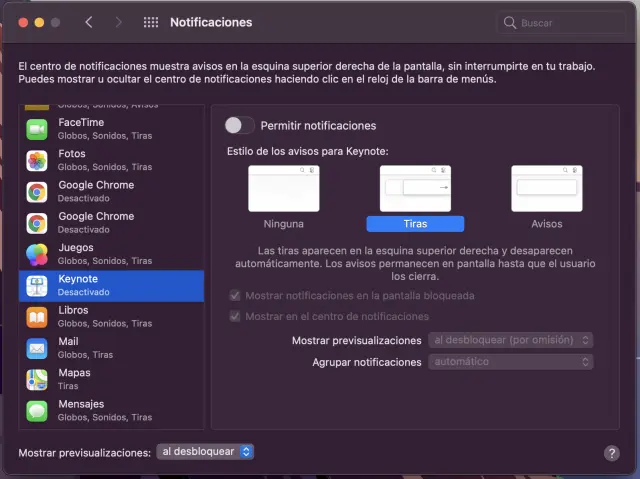This screenshot has height=479, width=640.
Task: Open the show-all preferences grid icon
Action: pos(151,22)
